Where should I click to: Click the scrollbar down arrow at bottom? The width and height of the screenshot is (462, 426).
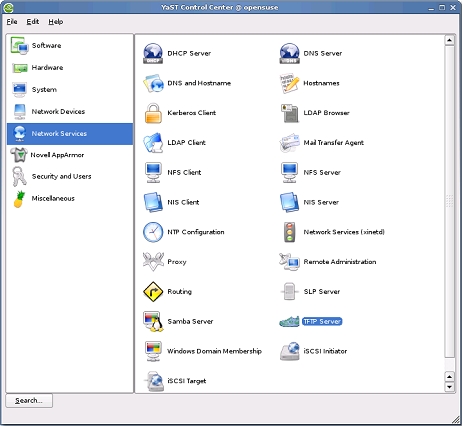click(x=449, y=387)
